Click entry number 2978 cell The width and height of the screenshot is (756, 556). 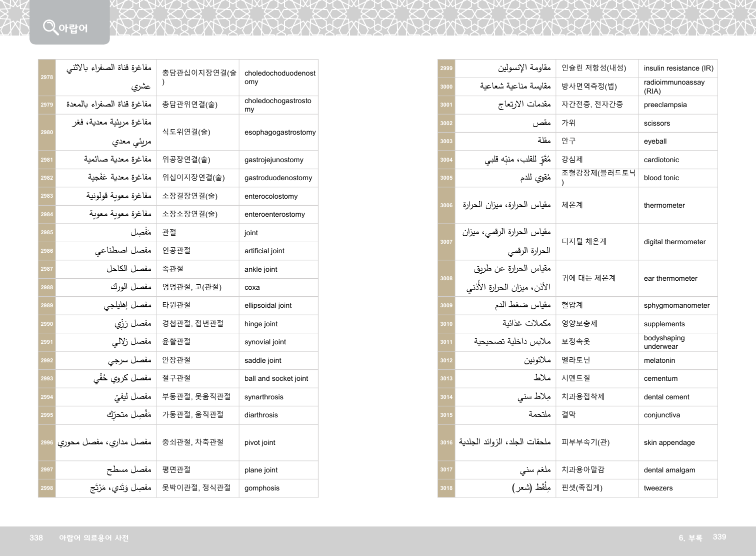[x=47, y=78]
